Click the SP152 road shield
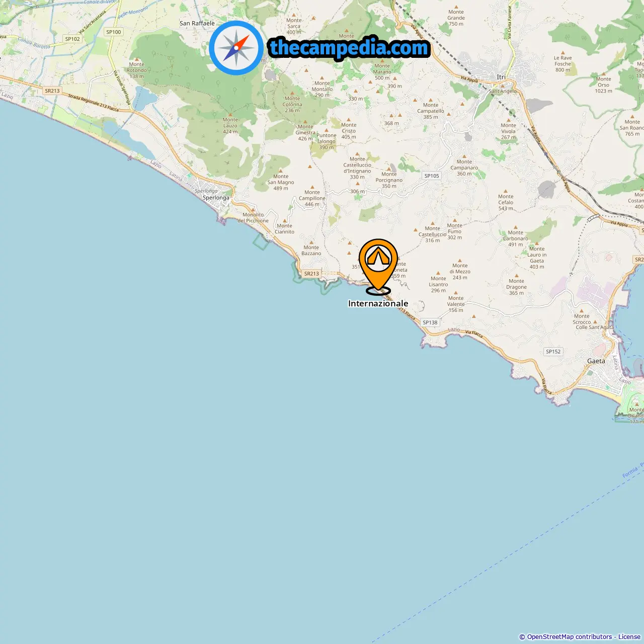The width and height of the screenshot is (644, 644). click(x=553, y=352)
